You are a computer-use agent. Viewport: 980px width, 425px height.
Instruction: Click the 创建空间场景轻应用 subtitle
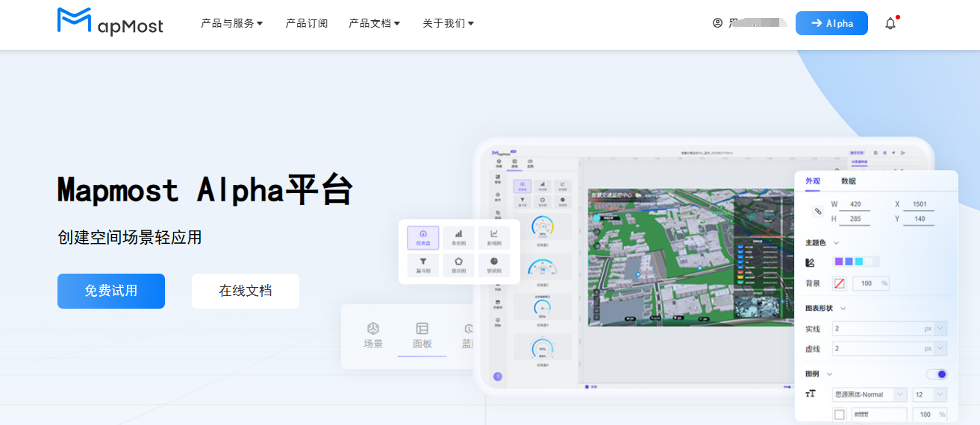pyautogui.click(x=130, y=238)
